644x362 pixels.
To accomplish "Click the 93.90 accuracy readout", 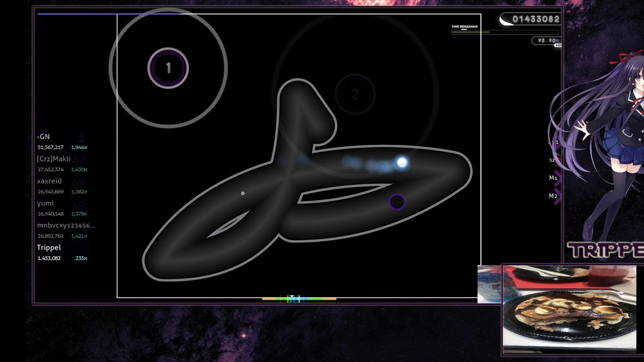I will click(x=546, y=41).
